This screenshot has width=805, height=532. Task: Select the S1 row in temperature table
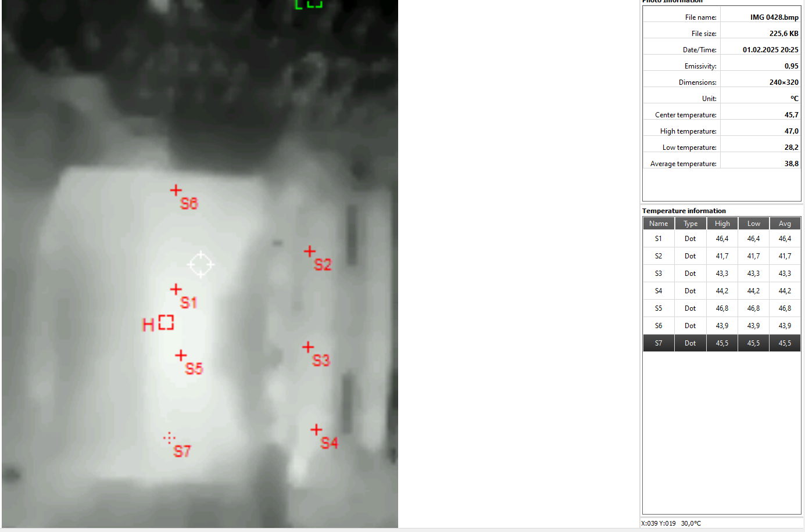pos(722,239)
